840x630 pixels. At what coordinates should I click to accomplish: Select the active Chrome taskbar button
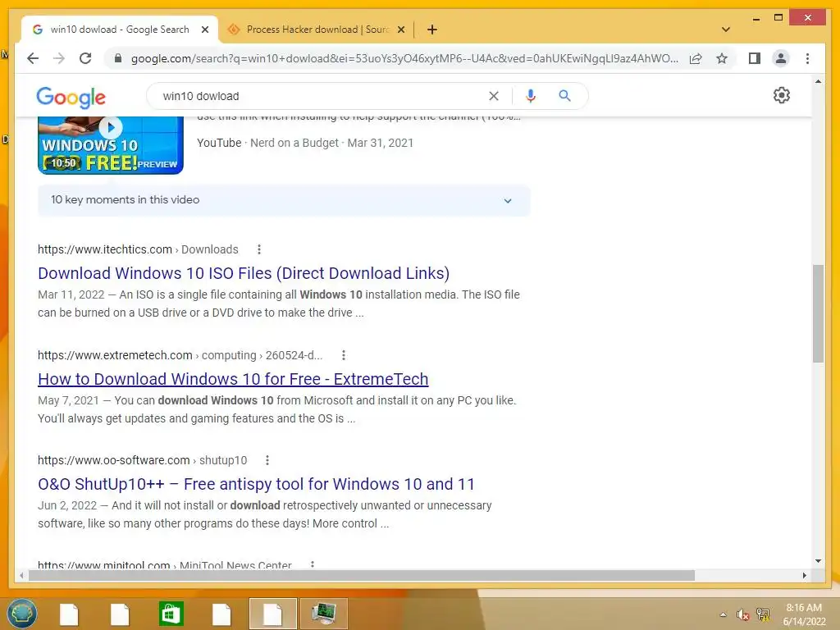272,614
